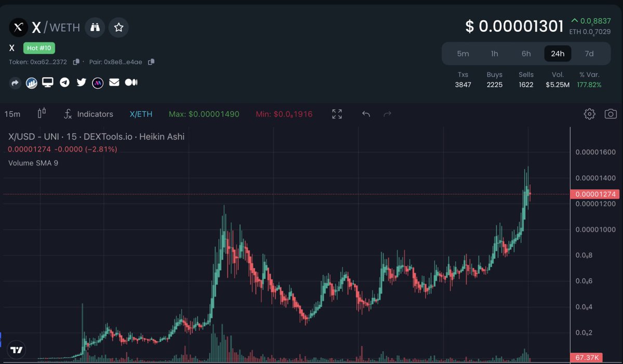Click the Max: $0.00001490 label
Screen dimensions: 623x364
(204, 114)
